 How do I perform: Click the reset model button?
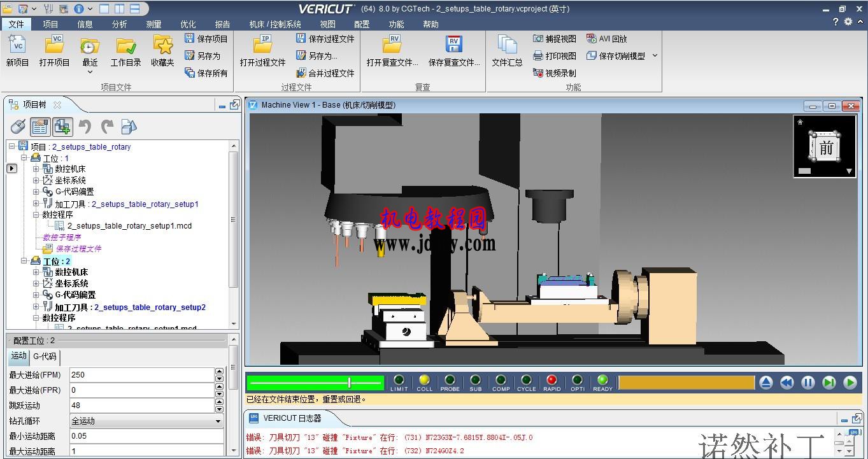(766, 383)
